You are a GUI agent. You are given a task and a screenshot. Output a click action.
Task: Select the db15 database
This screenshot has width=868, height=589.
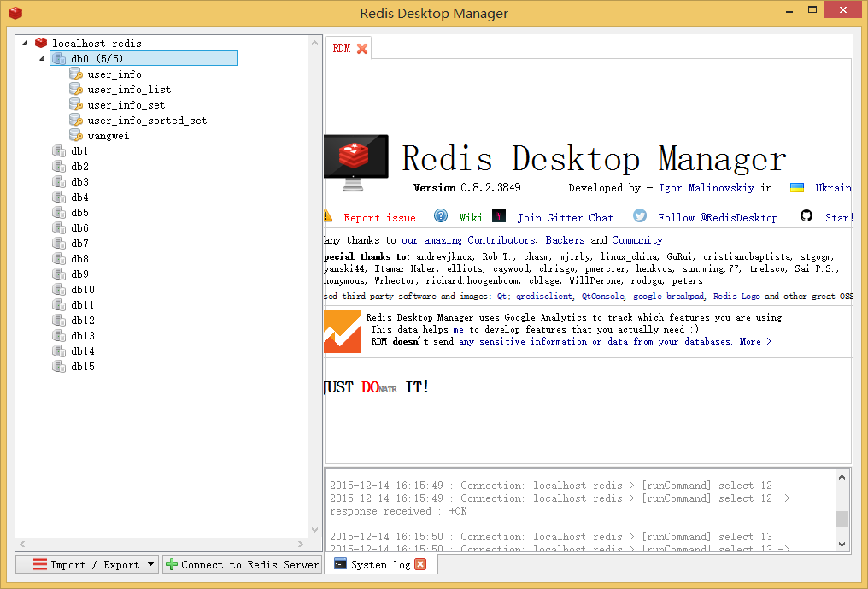click(x=83, y=367)
